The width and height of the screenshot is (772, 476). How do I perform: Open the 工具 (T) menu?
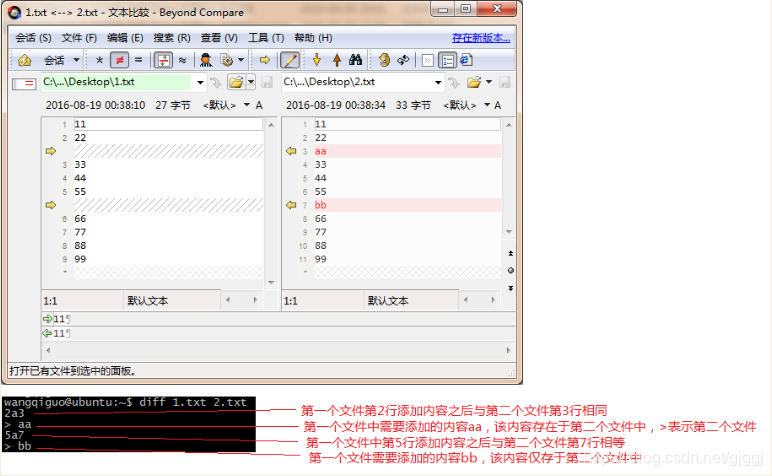[266, 38]
